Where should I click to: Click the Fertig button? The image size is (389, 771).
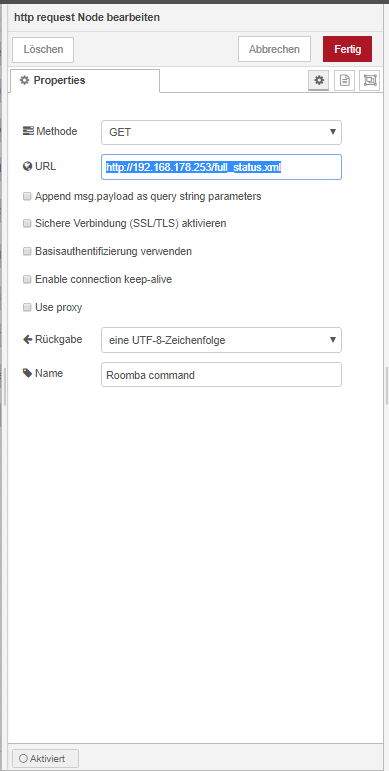347,49
